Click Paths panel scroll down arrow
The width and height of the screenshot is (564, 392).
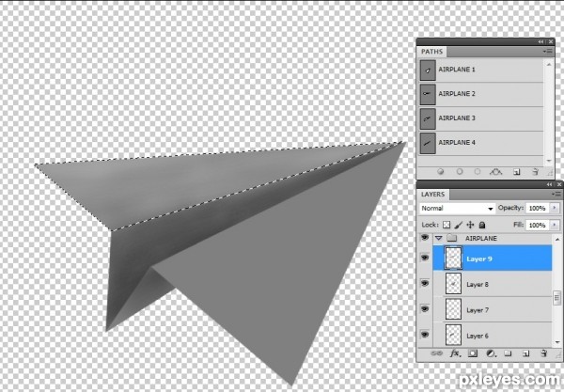coord(549,161)
